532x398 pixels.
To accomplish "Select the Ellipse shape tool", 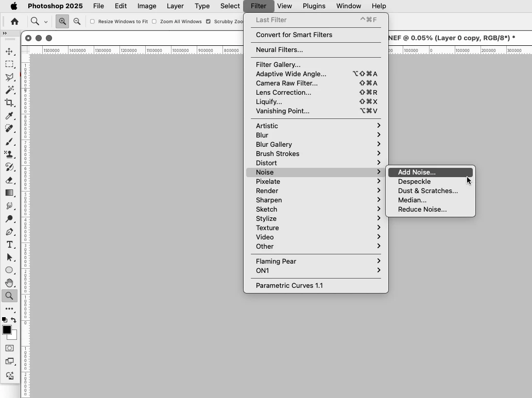I will coord(9,270).
